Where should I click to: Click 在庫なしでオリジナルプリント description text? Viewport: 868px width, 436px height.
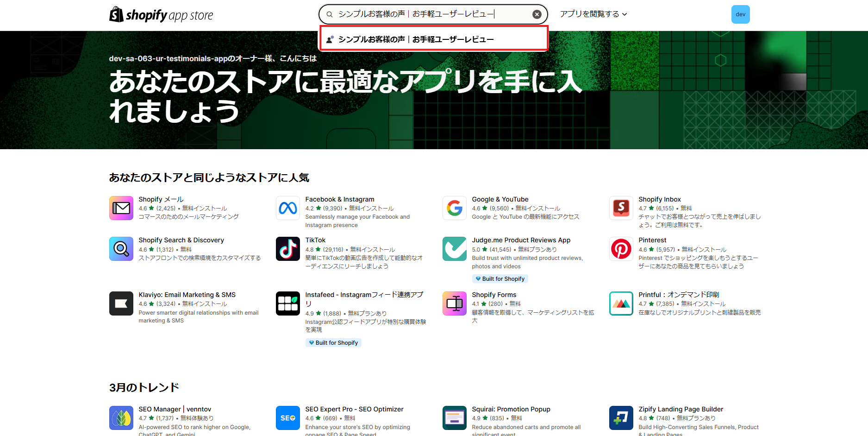tap(699, 313)
